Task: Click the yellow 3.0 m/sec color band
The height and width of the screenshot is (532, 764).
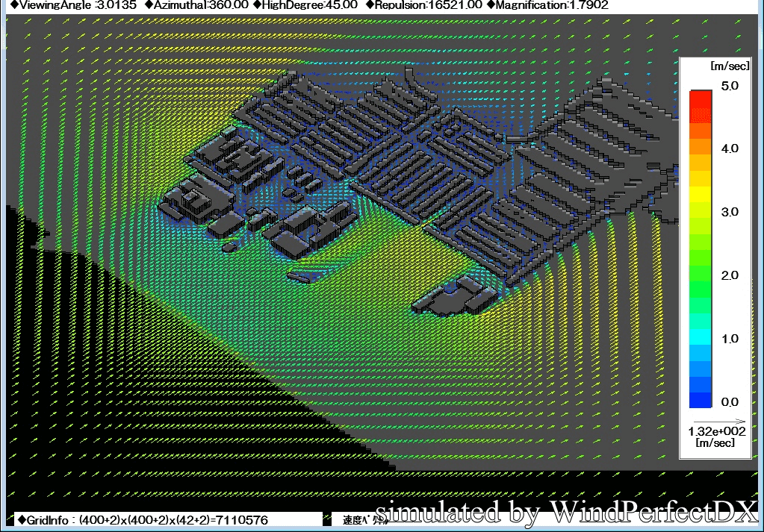Action: coord(701,211)
